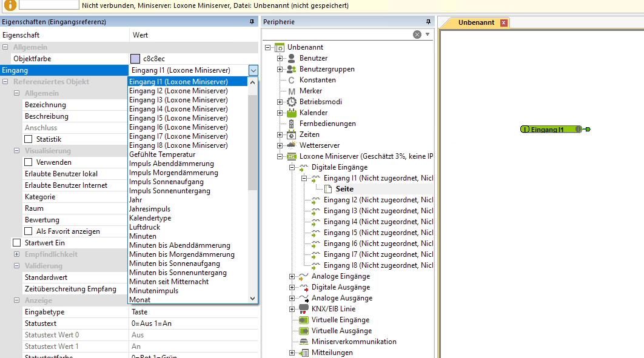The image size is (644, 358).
Task: Expand the Analoge Eingänge tree node
Action: tap(292, 276)
